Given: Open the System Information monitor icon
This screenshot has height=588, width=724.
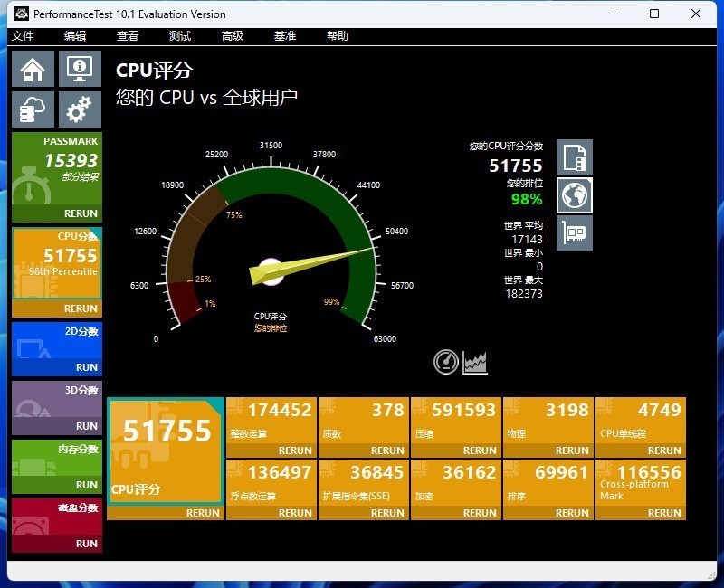Looking at the screenshot, I should tap(80, 69).
